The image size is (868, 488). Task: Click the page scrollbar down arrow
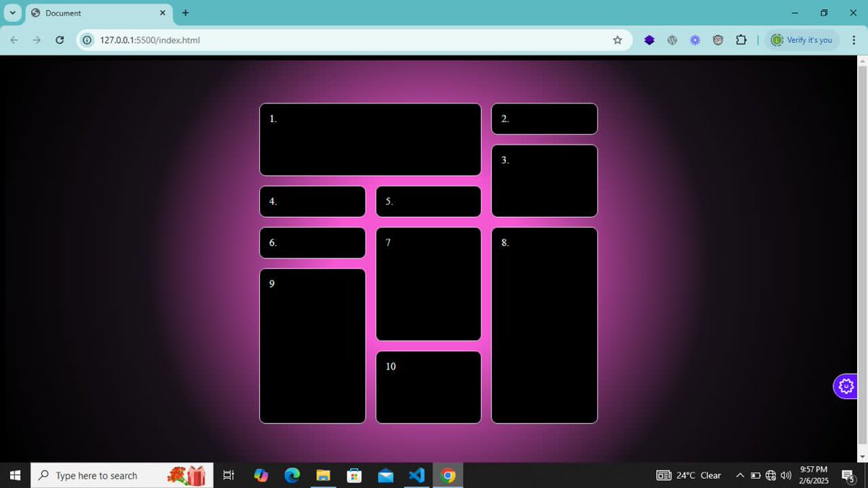[861, 457]
